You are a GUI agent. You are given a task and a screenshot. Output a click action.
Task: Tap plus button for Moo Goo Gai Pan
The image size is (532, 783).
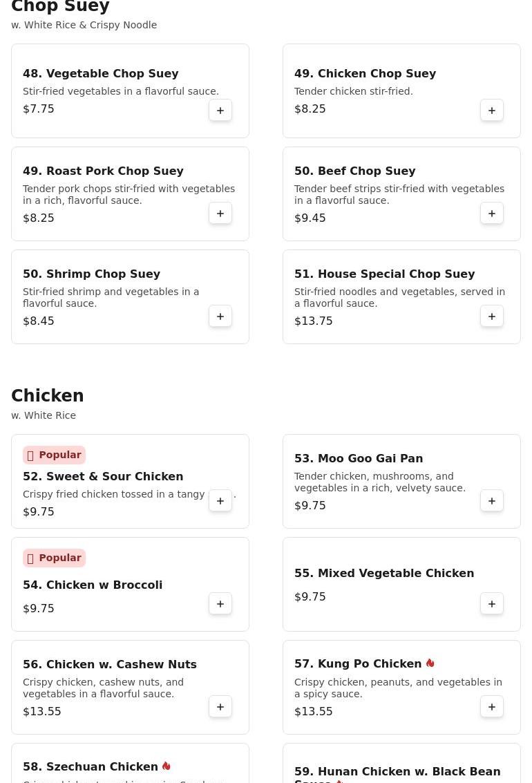tap(492, 501)
